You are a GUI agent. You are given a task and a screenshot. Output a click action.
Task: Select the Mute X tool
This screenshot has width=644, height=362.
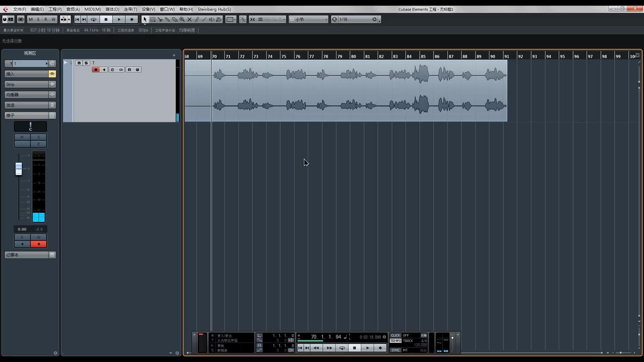(x=190, y=19)
